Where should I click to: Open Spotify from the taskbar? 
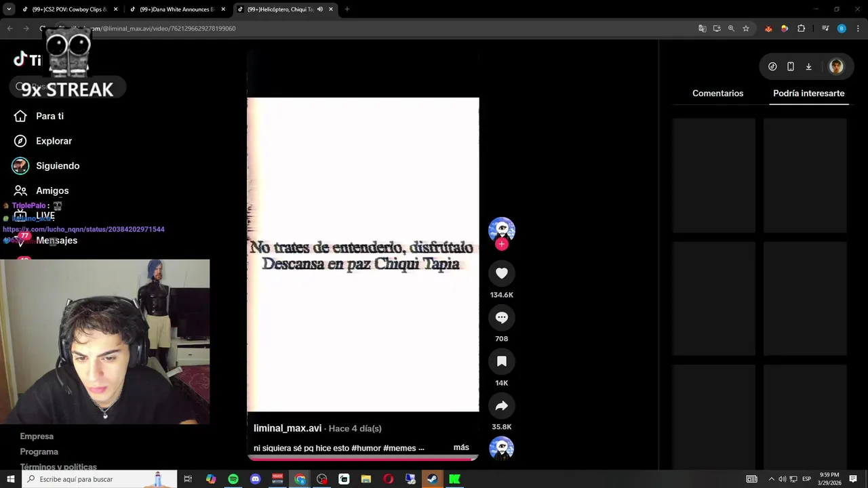[x=233, y=479]
